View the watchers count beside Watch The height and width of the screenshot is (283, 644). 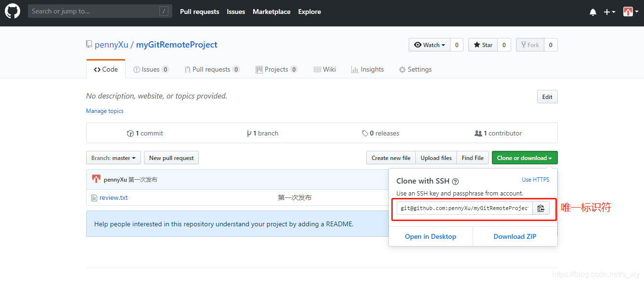tap(457, 45)
